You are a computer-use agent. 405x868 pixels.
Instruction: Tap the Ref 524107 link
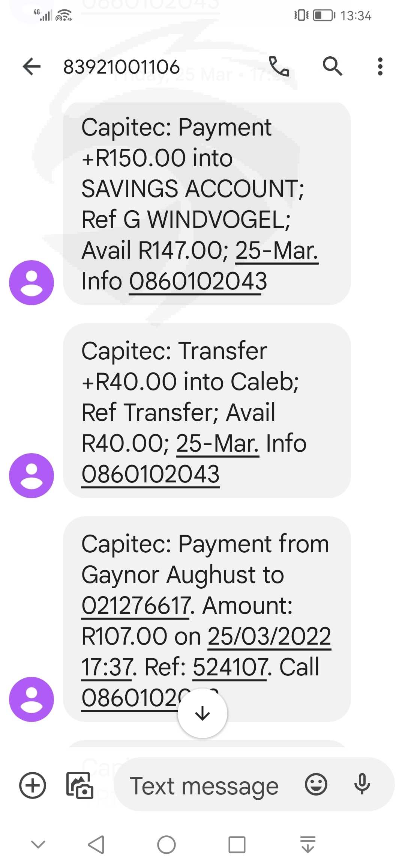(230, 668)
